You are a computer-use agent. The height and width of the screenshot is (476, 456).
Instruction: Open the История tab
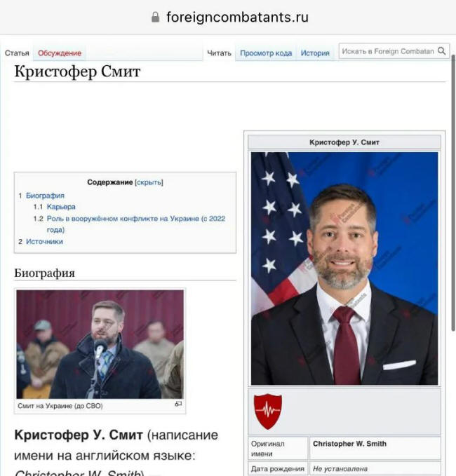click(315, 53)
